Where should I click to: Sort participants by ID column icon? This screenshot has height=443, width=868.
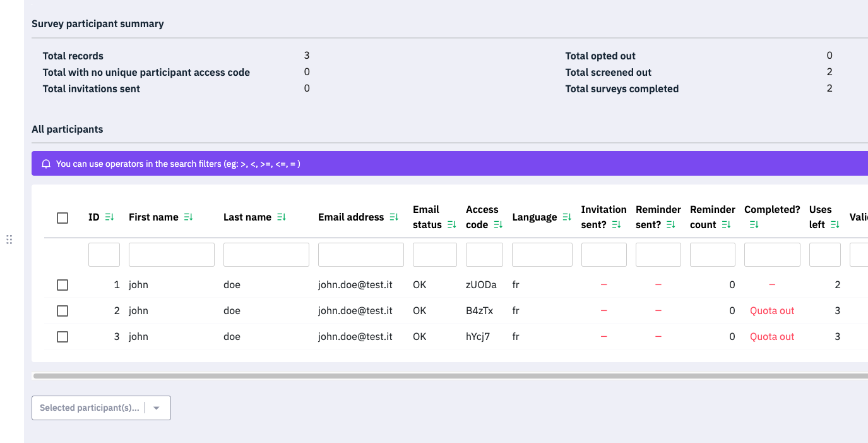click(109, 217)
